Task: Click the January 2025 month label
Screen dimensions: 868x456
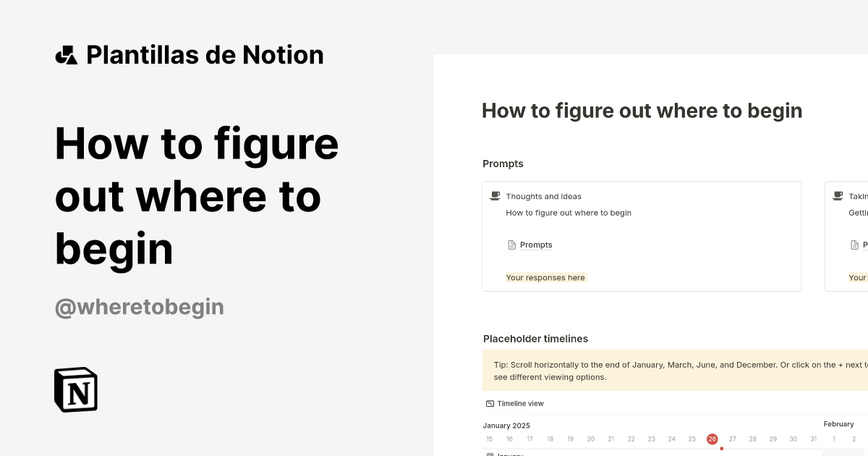Action: (x=506, y=425)
